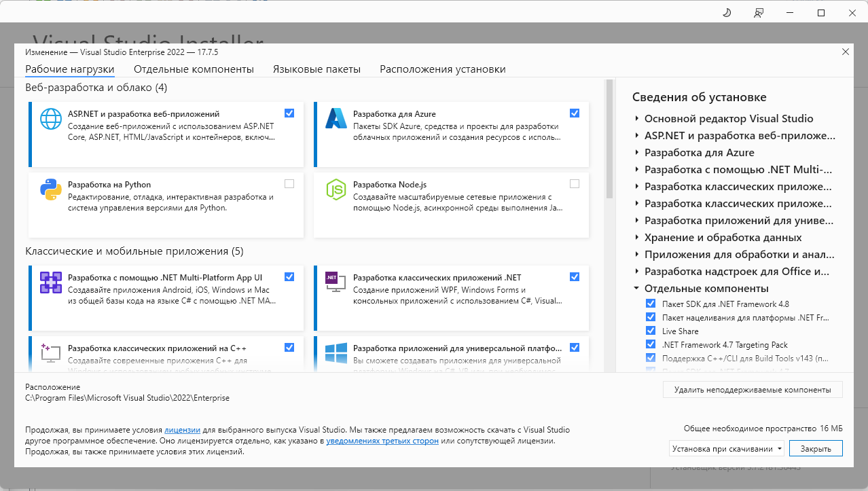Toggle universal platform apps workload checkbox
Viewport: 868px width, 491px height.
pos(575,347)
